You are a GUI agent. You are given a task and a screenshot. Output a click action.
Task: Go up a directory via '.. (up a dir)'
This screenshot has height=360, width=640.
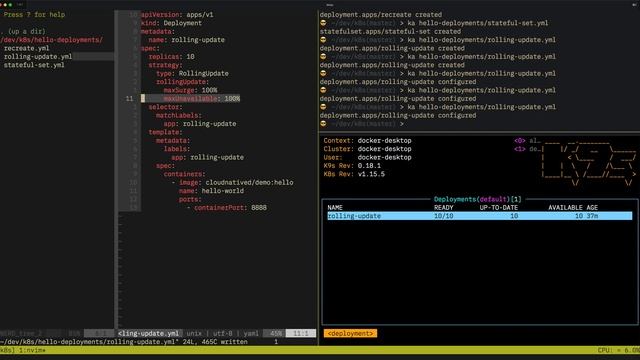[x=23, y=31]
